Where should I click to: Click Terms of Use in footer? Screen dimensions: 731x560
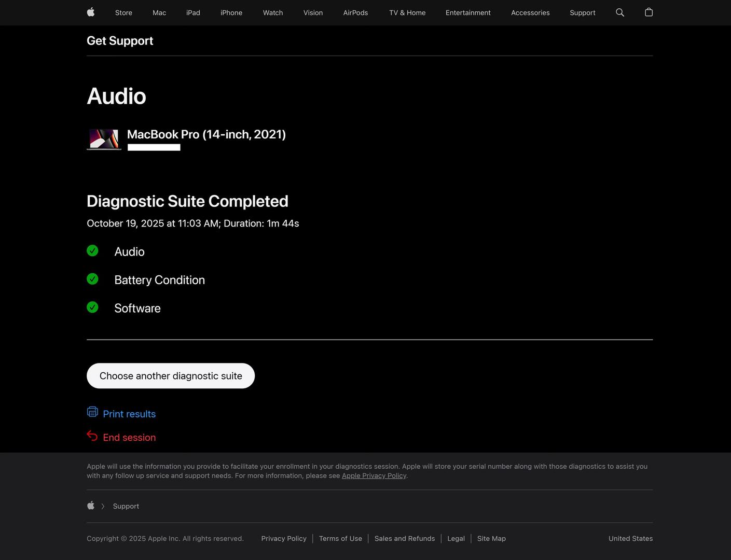click(340, 538)
